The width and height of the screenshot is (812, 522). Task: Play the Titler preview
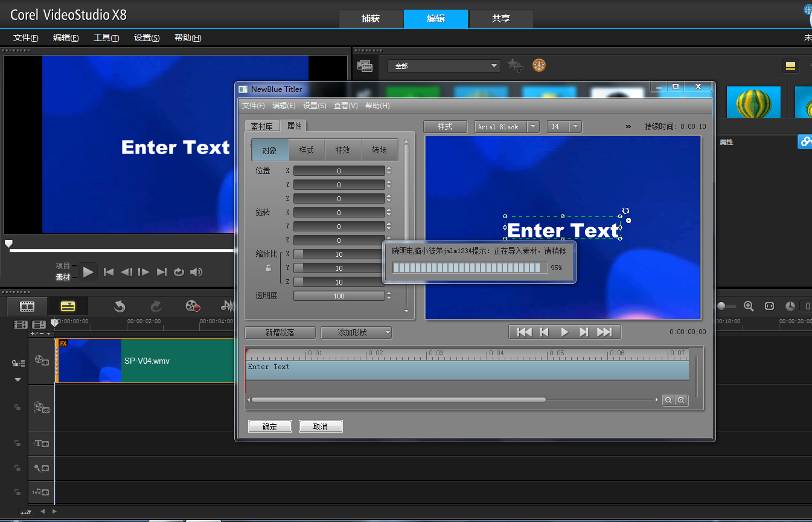(564, 332)
